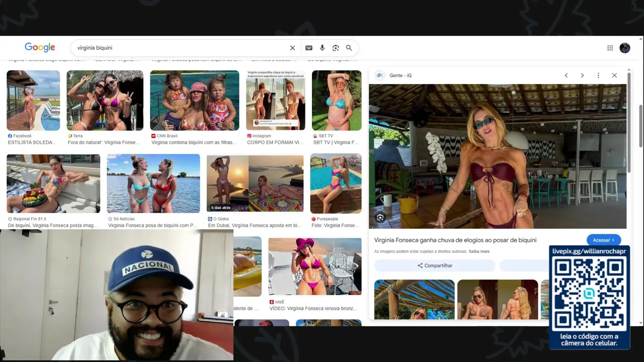Open the on-screen keyboard input tool
This screenshot has height=362, width=644.
[x=309, y=48]
